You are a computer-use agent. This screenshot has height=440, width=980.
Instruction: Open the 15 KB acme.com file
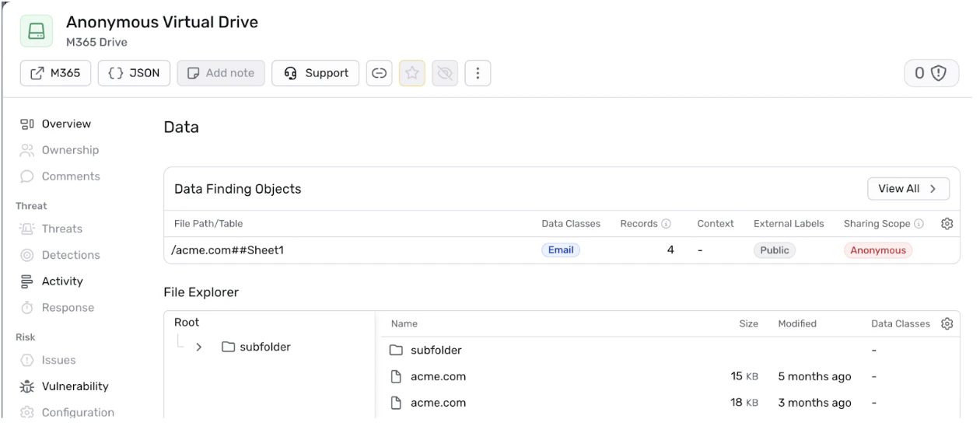pyautogui.click(x=669, y=376)
